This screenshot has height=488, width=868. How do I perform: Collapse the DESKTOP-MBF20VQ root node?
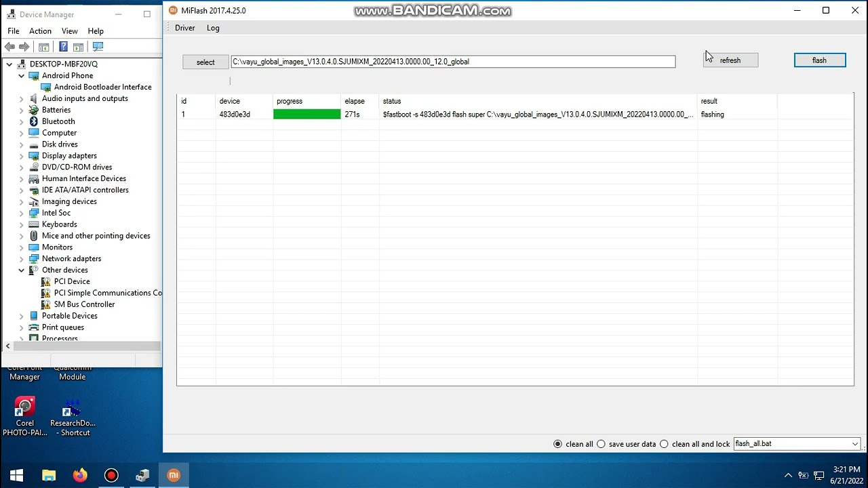tap(9, 64)
